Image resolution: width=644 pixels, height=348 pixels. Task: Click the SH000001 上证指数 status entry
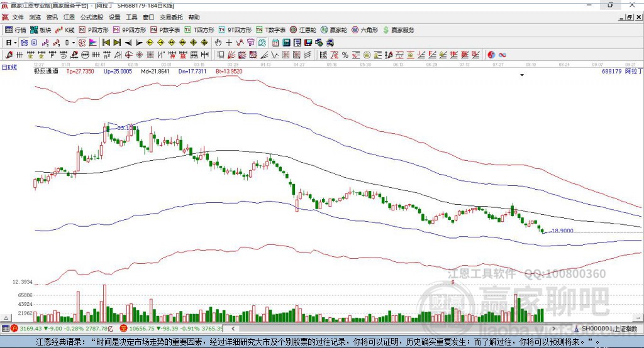point(605,329)
